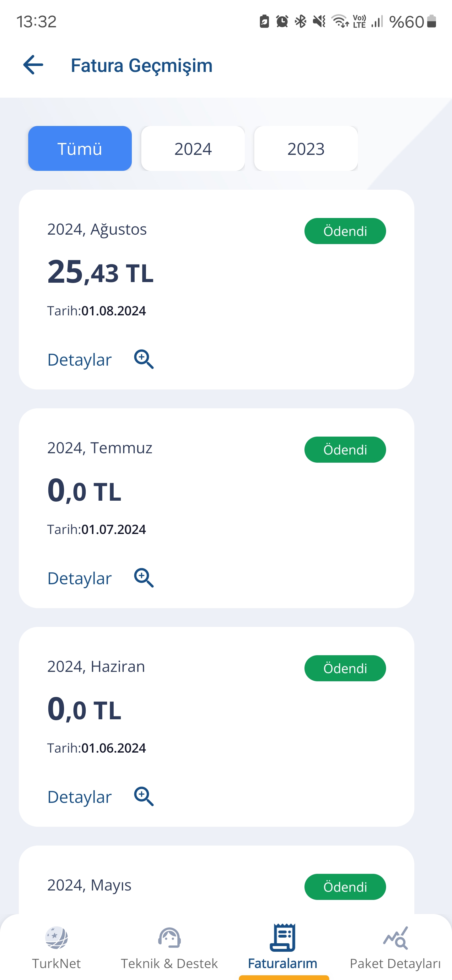
Task: Open the TurkNet home icon
Action: tap(56, 938)
